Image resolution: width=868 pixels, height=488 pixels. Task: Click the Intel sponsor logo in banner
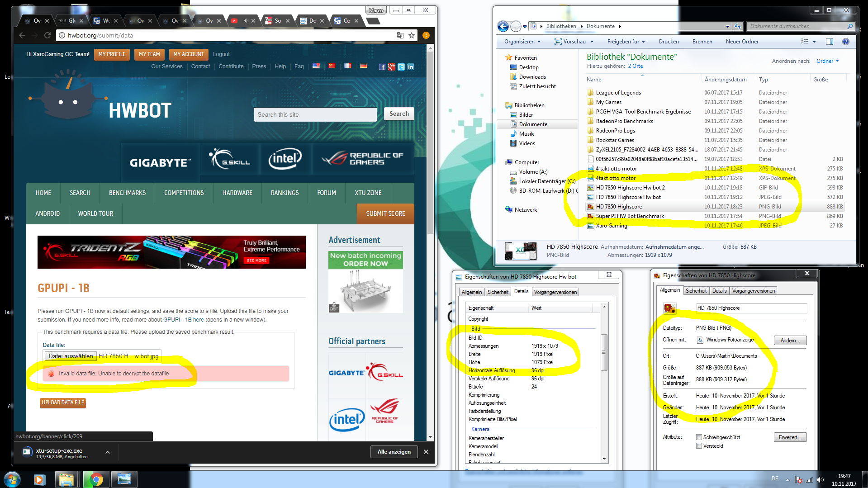pyautogui.click(x=285, y=158)
